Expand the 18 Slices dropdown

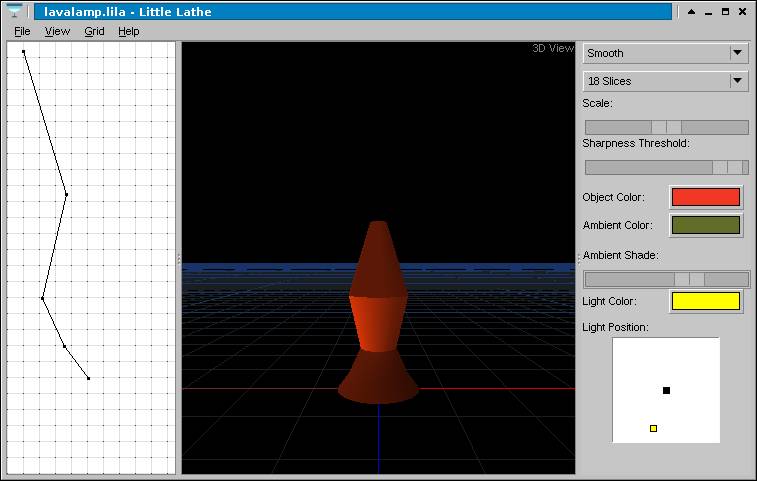click(x=738, y=81)
